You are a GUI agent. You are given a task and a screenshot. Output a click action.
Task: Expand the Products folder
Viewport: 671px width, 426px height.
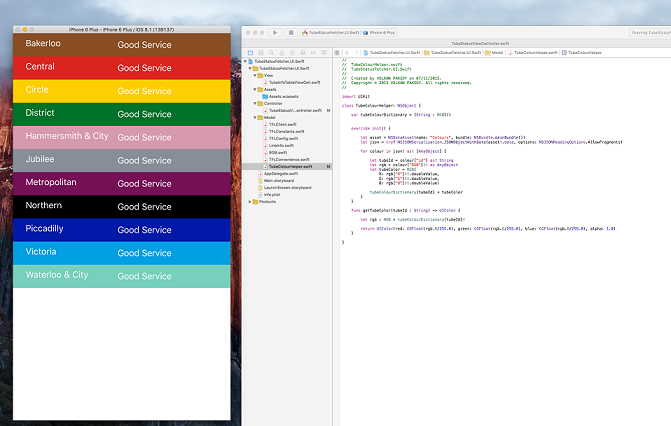click(x=249, y=201)
